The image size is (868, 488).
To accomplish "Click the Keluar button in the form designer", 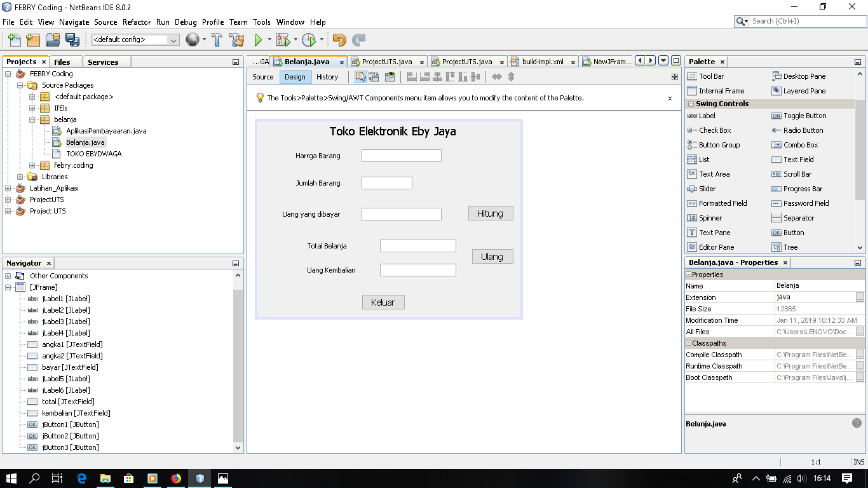I will pyautogui.click(x=383, y=302).
